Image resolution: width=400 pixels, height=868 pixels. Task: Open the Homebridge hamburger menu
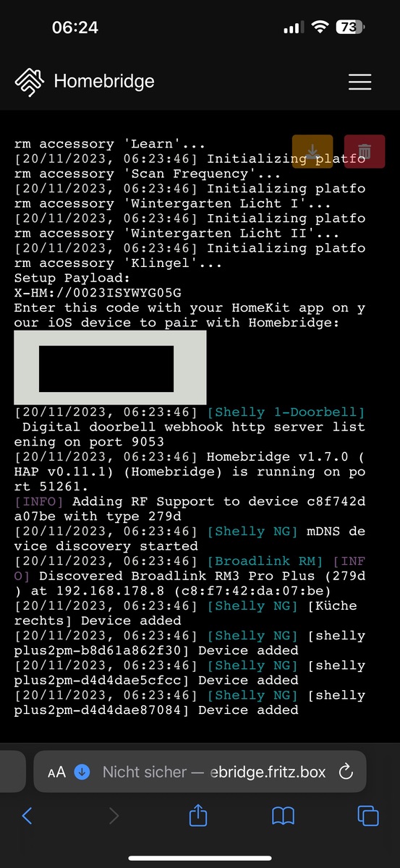(359, 82)
